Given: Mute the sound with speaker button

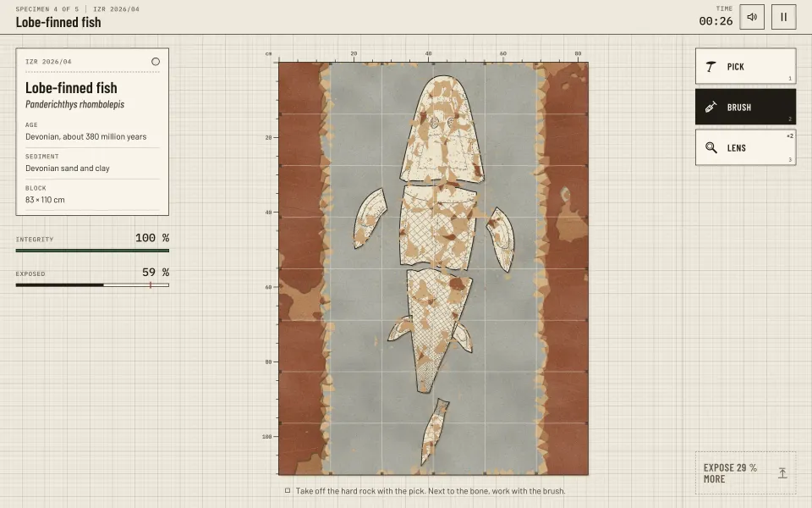Looking at the screenshot, I should point(752,17).
